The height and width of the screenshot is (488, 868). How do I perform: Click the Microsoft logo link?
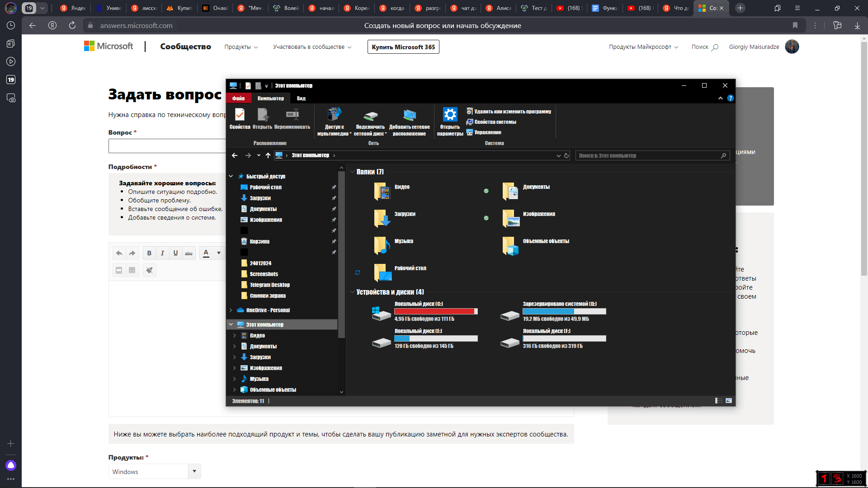coord(108,46)
